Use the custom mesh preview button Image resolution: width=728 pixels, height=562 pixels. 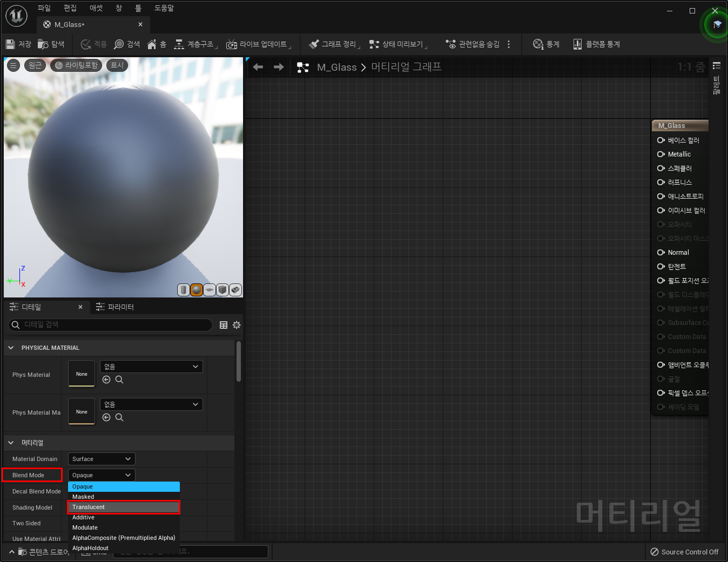point(235,290)
